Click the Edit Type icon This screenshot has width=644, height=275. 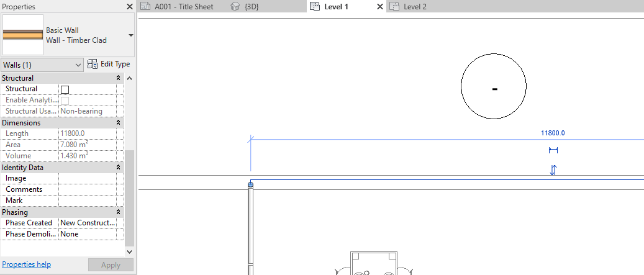click(x=93, y=64)
